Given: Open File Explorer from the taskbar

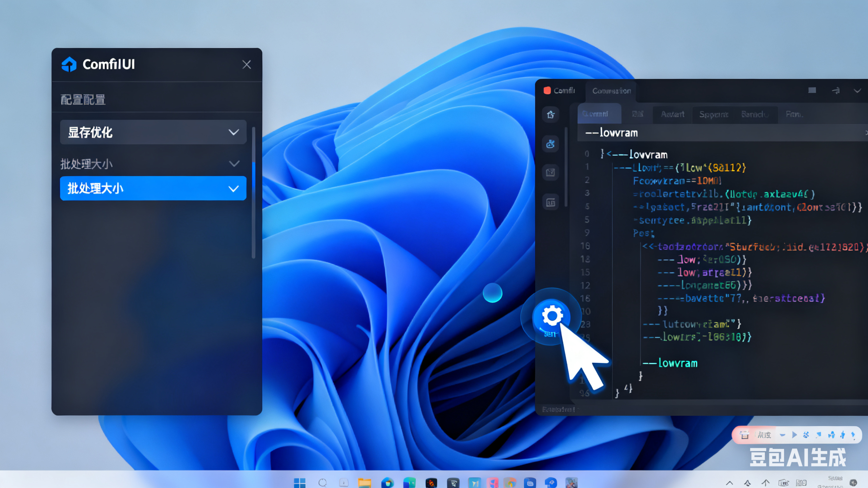Looking at the screenshot, I should 364,483.
